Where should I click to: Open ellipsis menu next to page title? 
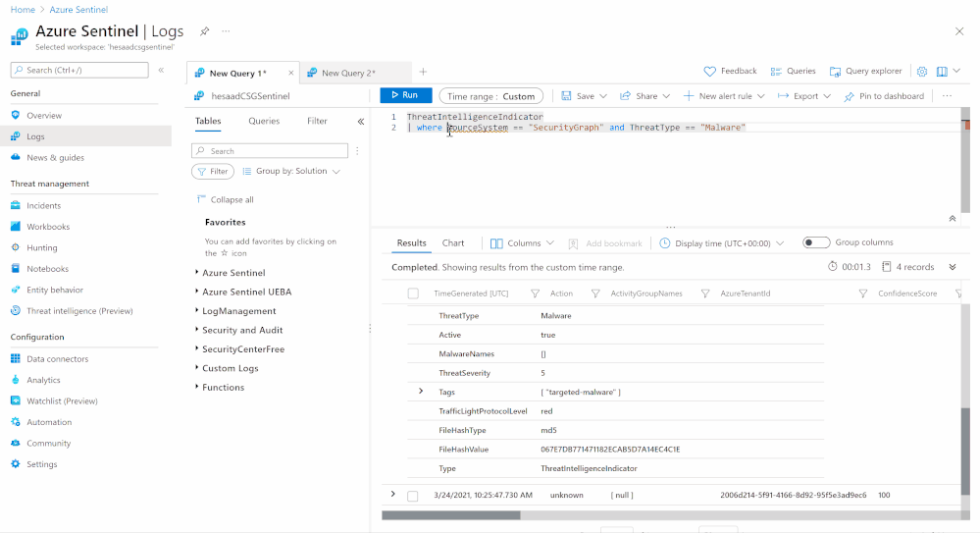226,31
